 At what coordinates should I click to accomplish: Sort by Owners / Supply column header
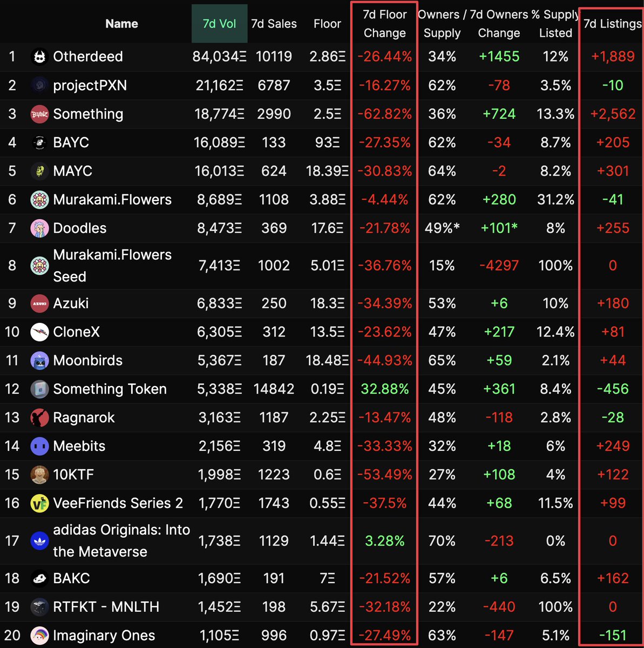pos(442,24)
